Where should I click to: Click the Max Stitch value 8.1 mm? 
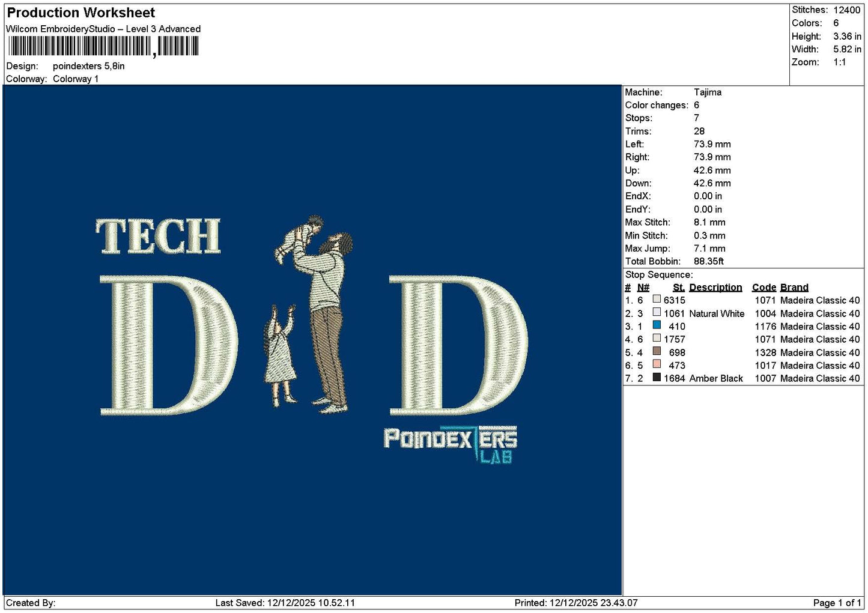(710, 222)
